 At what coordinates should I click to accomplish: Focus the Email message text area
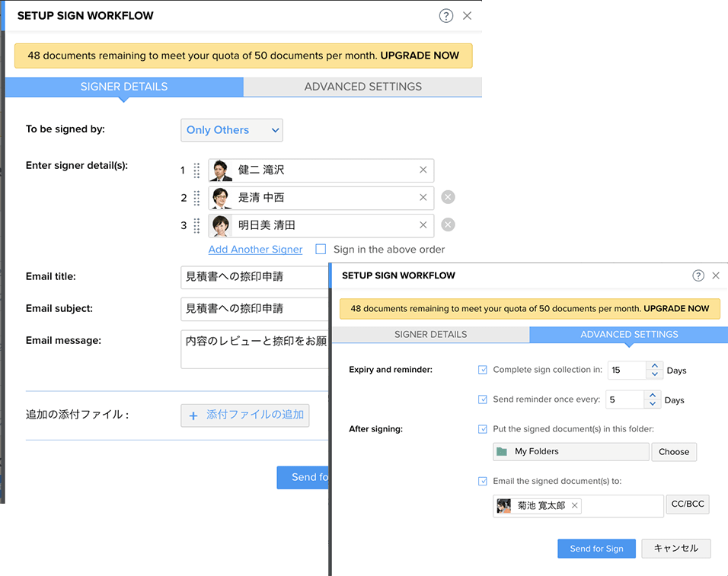pos(254,349)
